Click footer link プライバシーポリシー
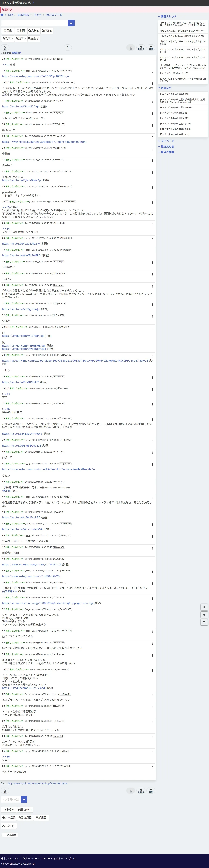Image resolution: width=209 pixels, height=868 pixels. [x=34, y=858]
